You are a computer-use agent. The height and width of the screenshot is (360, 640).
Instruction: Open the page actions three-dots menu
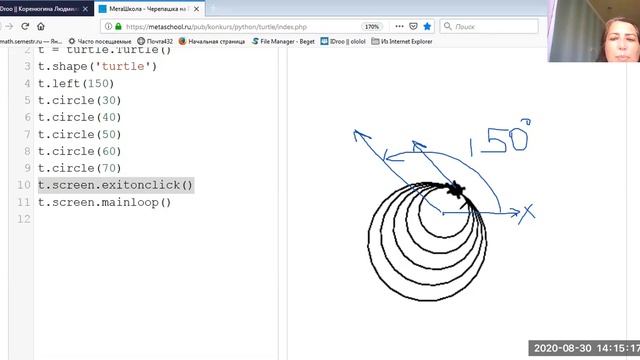[x=399, y=27]
